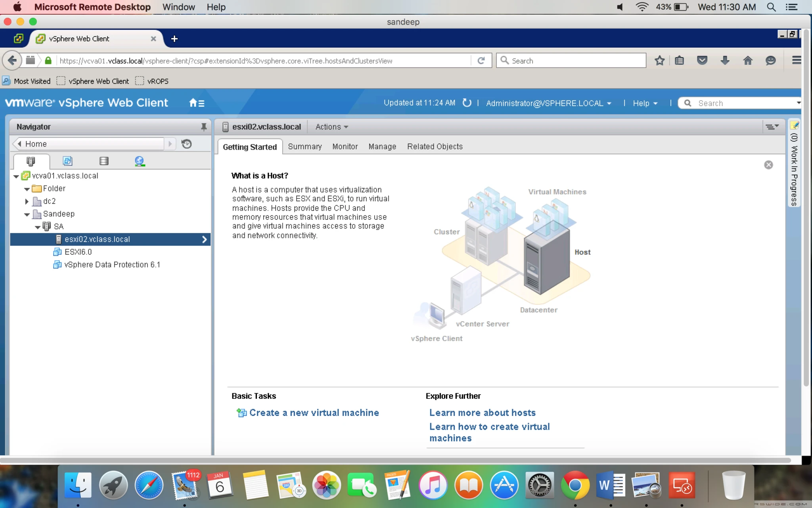Select ESXI6.0 virtual machine in tree
812x508 pixels.
(78, 252)
